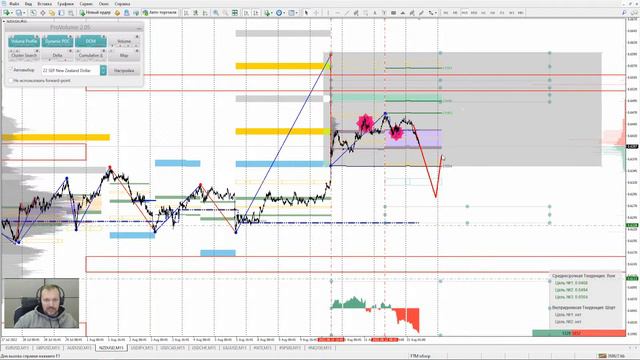Select the H1 timeframe button

pos(483,13)
